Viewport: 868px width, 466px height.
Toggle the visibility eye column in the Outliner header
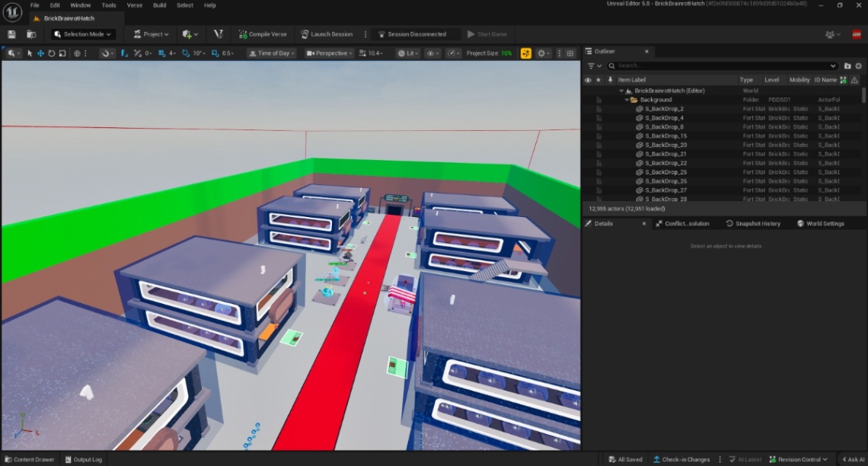[588, 80]
